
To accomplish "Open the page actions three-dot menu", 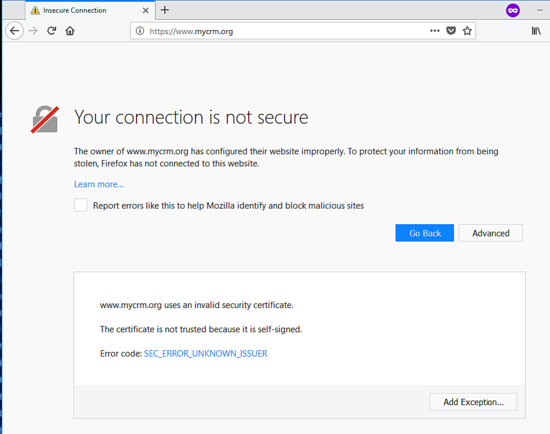I will 435,31.
